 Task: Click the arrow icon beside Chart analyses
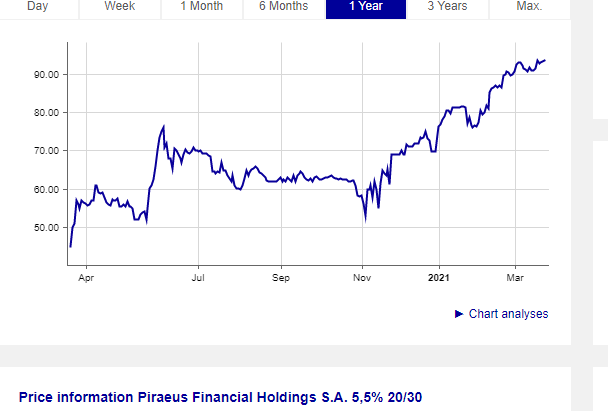459,314
